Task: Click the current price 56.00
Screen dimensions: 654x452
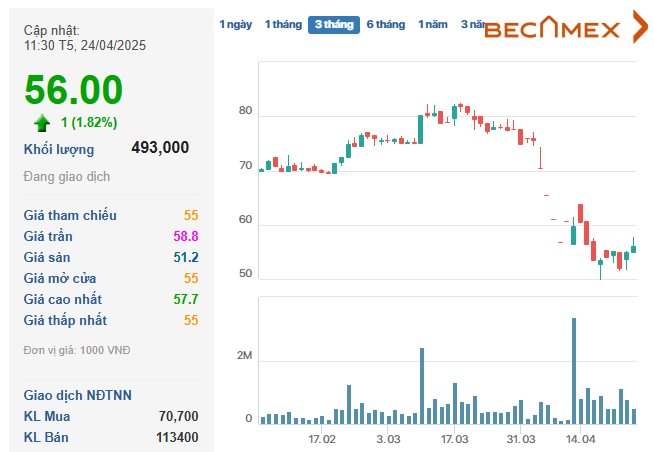Action: pyautogui.click(x=74, y=91)
